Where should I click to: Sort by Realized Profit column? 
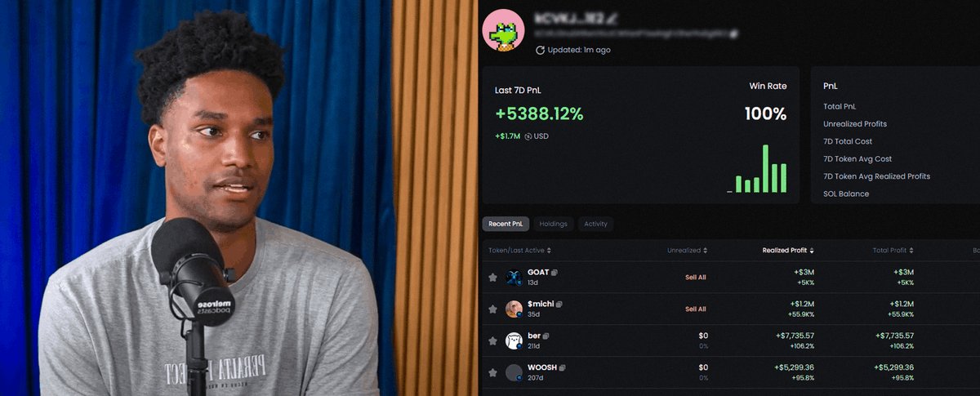(x=787, y=251)
